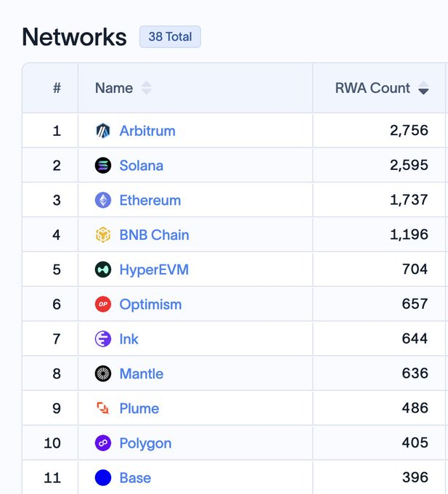Sort table by Name column arrows
Image resolution: width=448 pixels, height=494 pixels.
coord(147,88)
